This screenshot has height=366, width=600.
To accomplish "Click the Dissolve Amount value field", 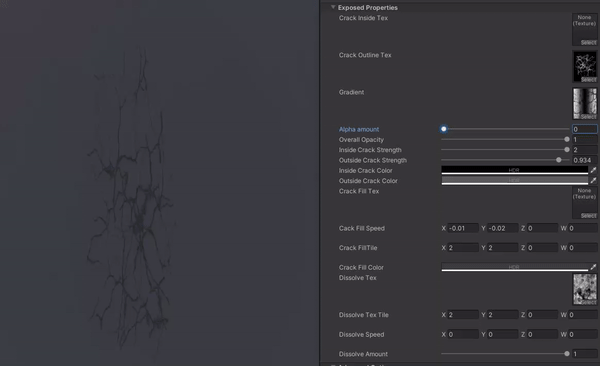I will click(584, 354).
